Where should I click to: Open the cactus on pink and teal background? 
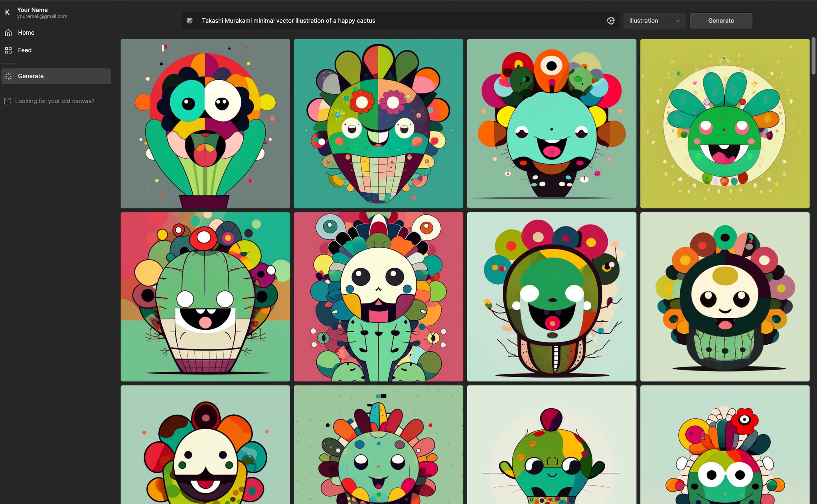(x=205, y=297)
